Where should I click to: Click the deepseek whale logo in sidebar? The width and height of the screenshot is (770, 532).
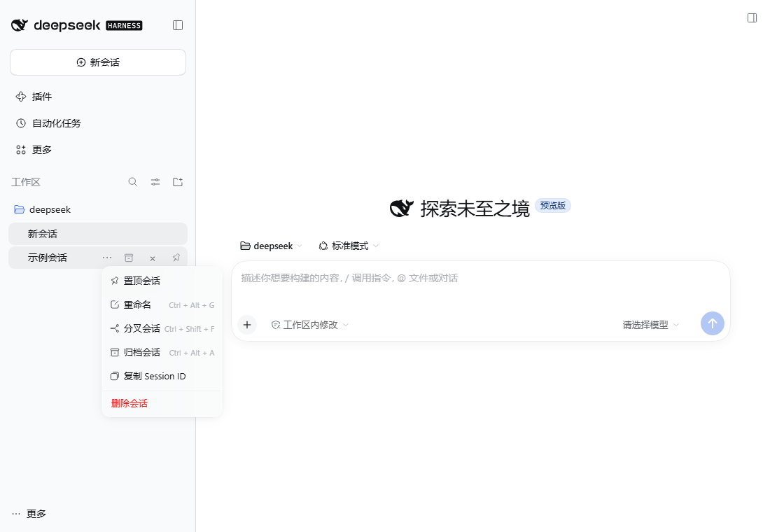coord(19,25)
